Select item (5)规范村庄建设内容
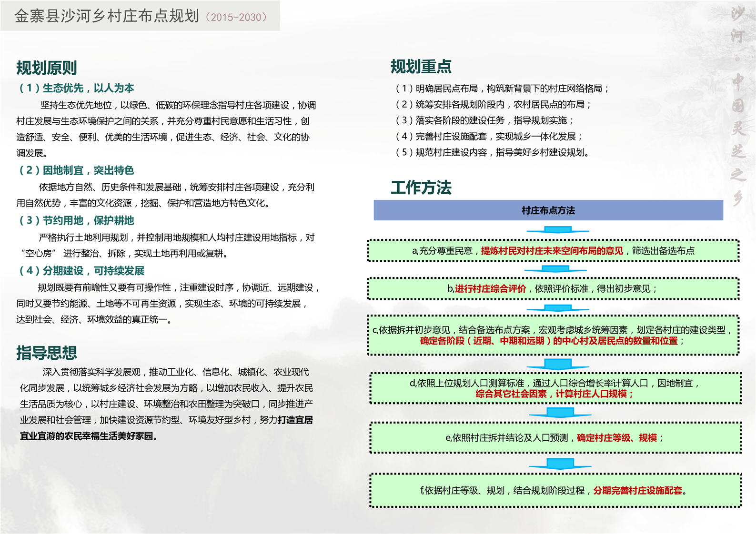Screen dimensions: 756x534 493,153
